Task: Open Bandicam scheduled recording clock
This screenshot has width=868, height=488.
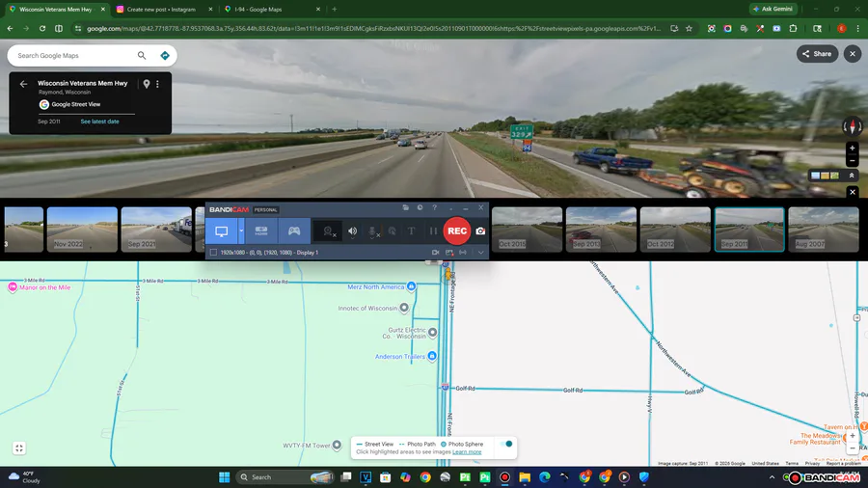Action: click(x=420, y=207)
